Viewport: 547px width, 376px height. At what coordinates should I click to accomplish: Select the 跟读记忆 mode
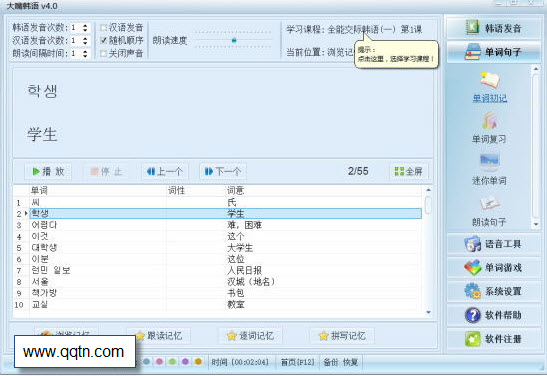[159, 336]
